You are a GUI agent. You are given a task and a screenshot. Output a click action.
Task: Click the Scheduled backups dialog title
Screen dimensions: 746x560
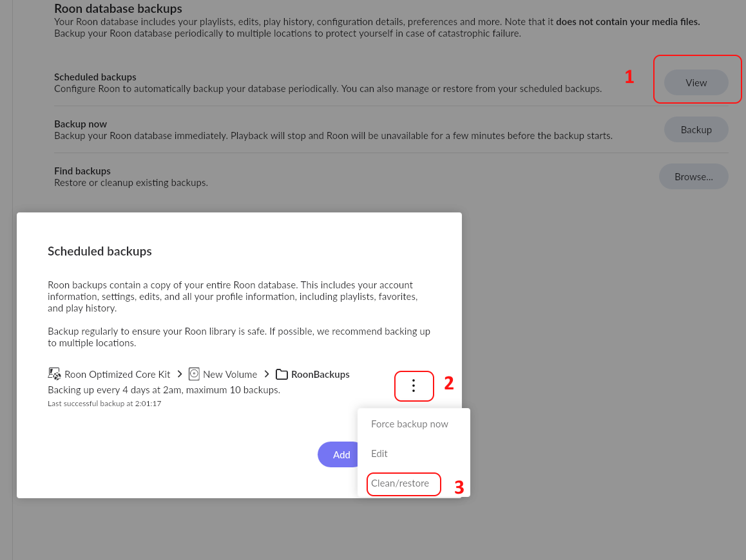[99, 251]
